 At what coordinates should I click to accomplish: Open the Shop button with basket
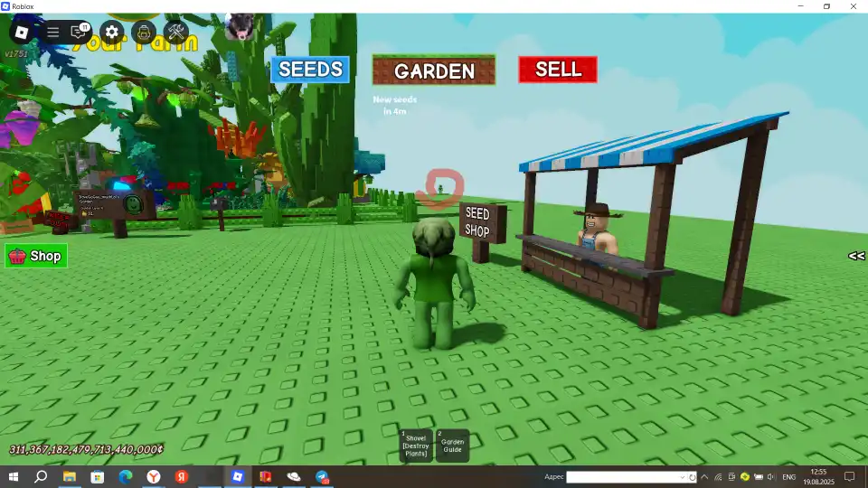pyautogui.click(x=36, y=256)
